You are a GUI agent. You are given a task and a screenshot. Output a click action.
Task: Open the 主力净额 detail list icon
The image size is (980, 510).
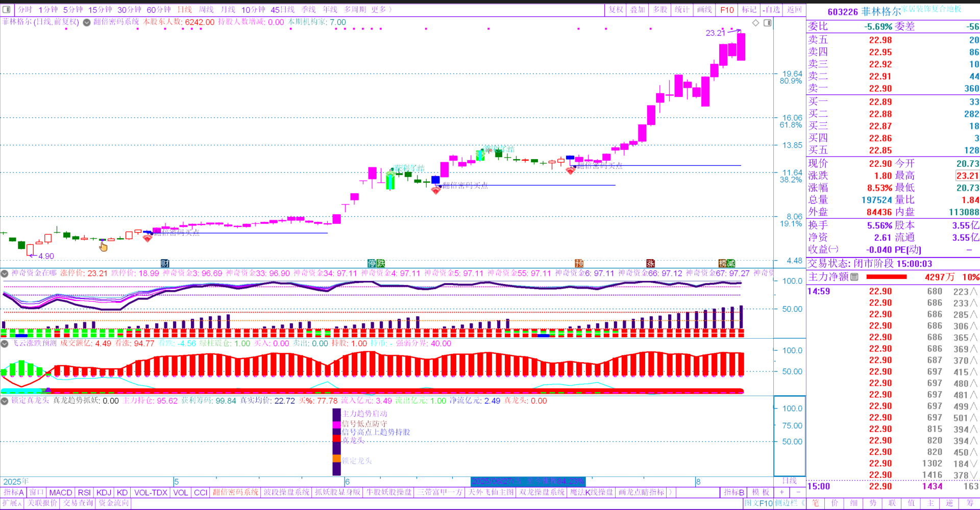pos(854,277)
